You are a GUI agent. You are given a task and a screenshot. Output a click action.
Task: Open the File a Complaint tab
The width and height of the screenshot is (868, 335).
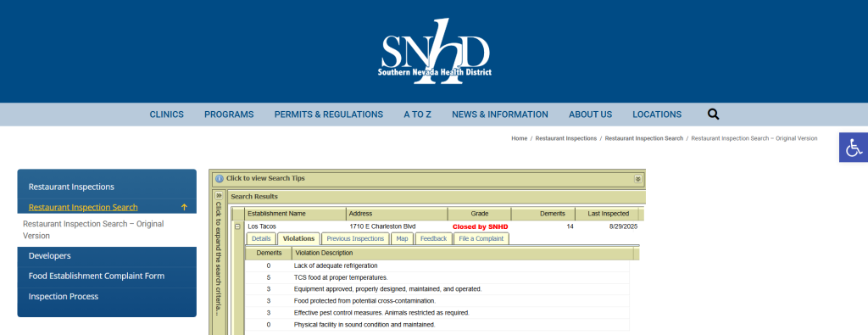click(481, 238)
